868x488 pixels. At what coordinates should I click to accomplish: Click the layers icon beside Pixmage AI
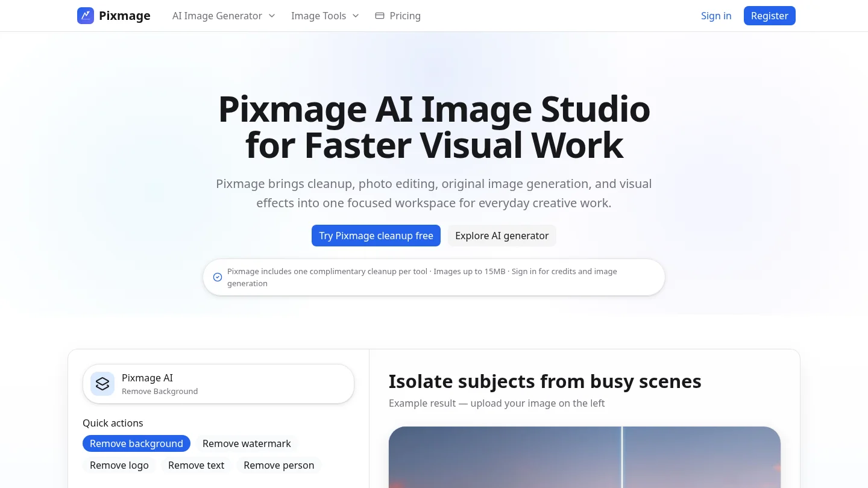102,384
